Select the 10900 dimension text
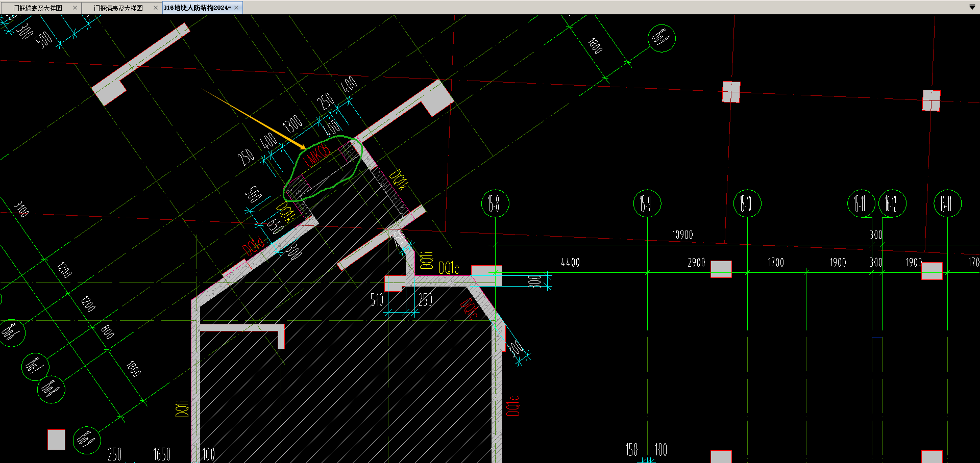This screenshot has width=980, height=463. (x=682, y=235)
